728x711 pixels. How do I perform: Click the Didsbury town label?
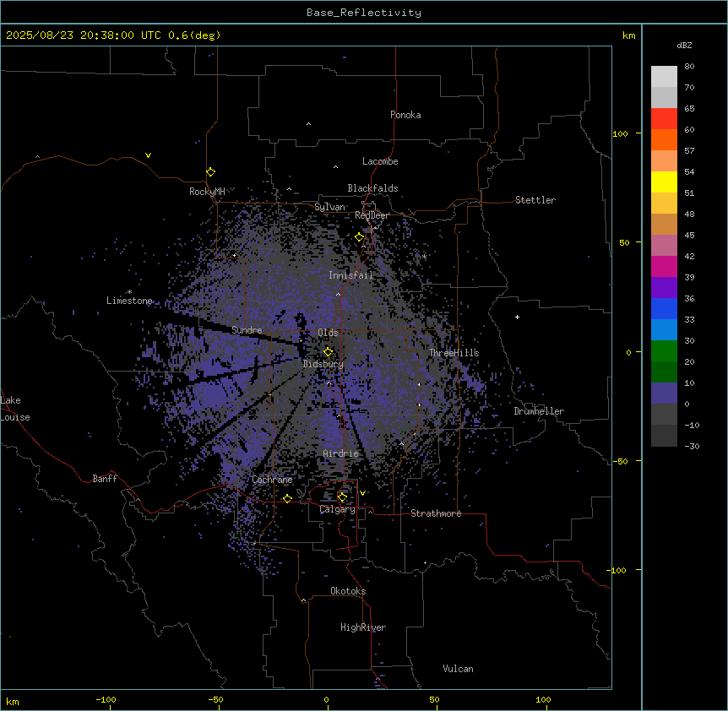(323, 364)
